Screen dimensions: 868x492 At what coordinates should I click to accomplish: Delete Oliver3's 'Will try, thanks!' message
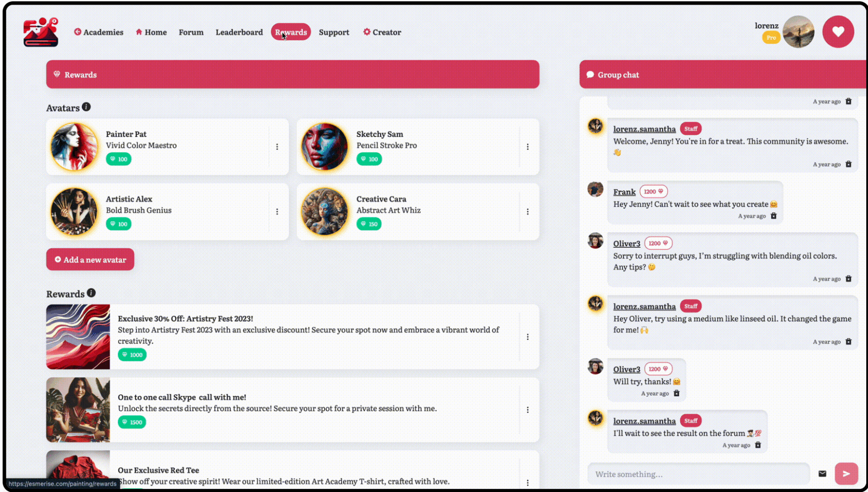coord(676,393)
